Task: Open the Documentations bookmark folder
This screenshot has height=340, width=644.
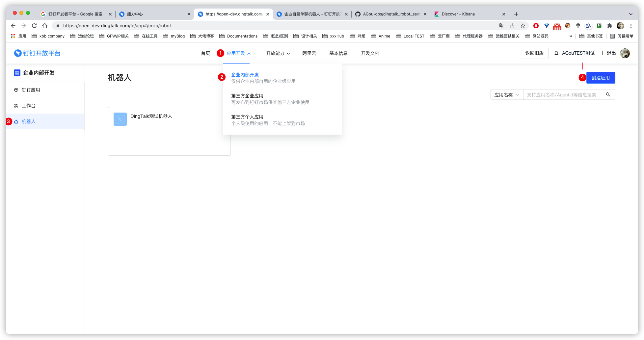Action: (238, 36)
